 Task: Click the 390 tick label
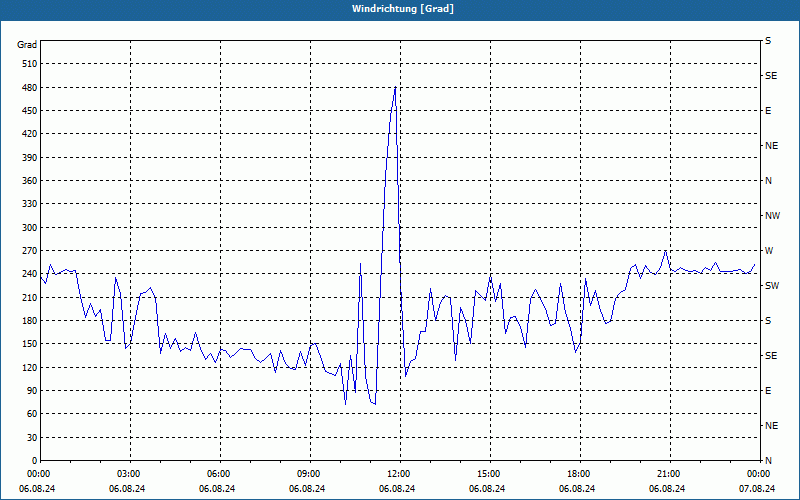pos(30,158)
